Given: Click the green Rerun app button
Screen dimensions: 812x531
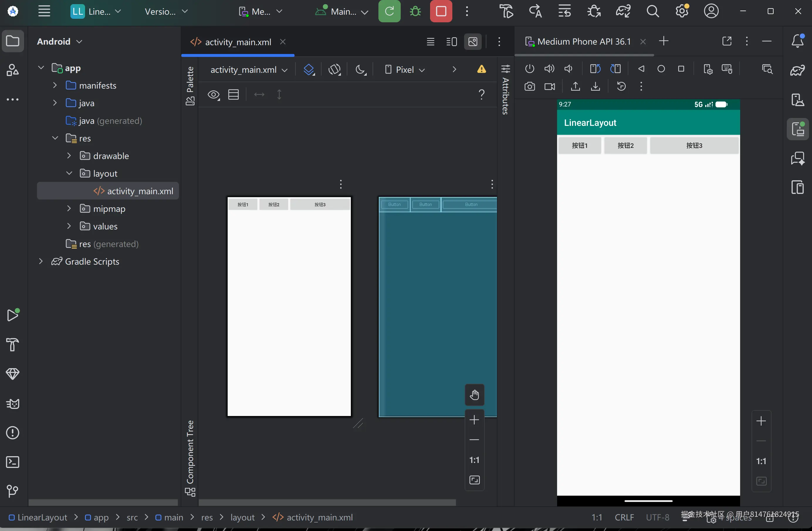Looking at the screenshot, I should [389, 11].
